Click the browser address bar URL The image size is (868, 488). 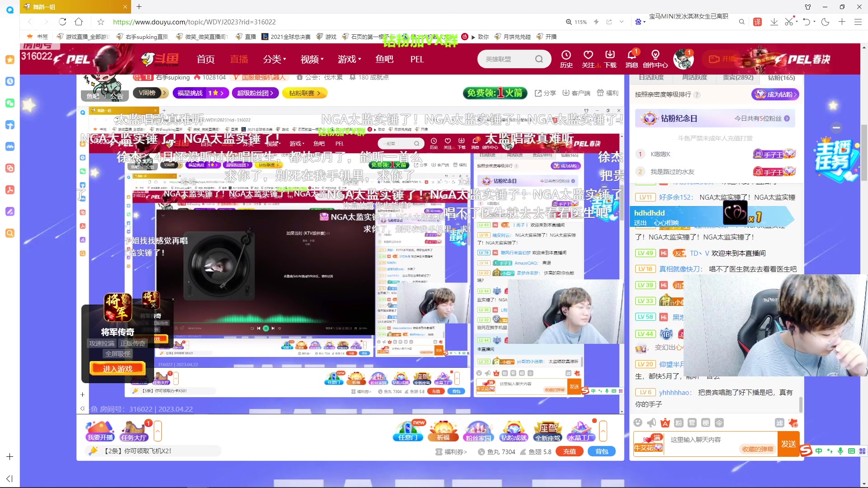[194, 22]
